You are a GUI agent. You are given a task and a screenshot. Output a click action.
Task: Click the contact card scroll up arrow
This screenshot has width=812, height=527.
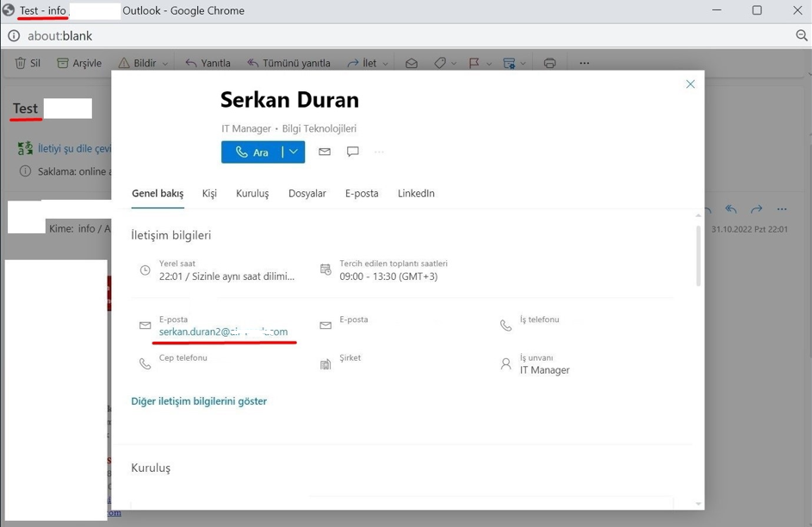click(698, 215)
